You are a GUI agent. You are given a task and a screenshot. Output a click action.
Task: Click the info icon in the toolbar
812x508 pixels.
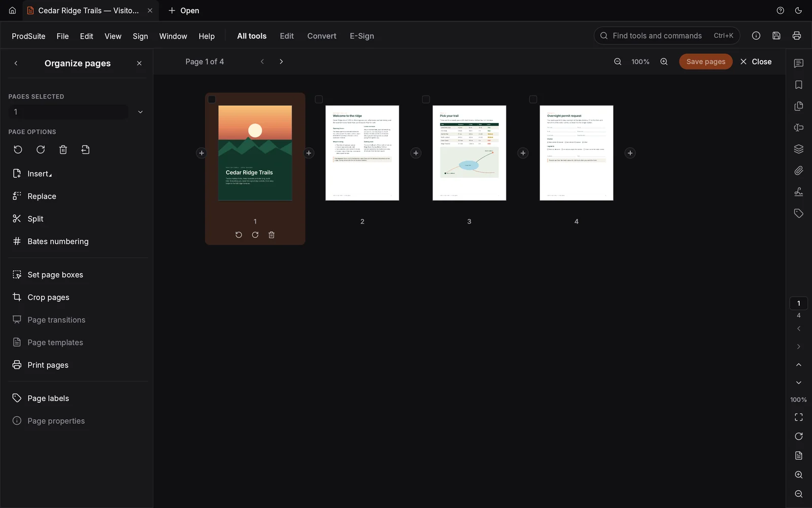756,36
